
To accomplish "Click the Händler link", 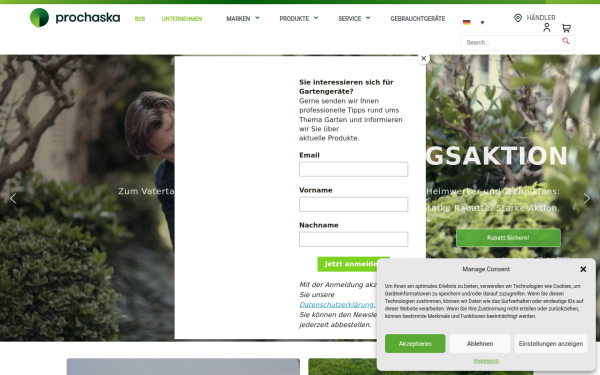I will tap(540, 18).
